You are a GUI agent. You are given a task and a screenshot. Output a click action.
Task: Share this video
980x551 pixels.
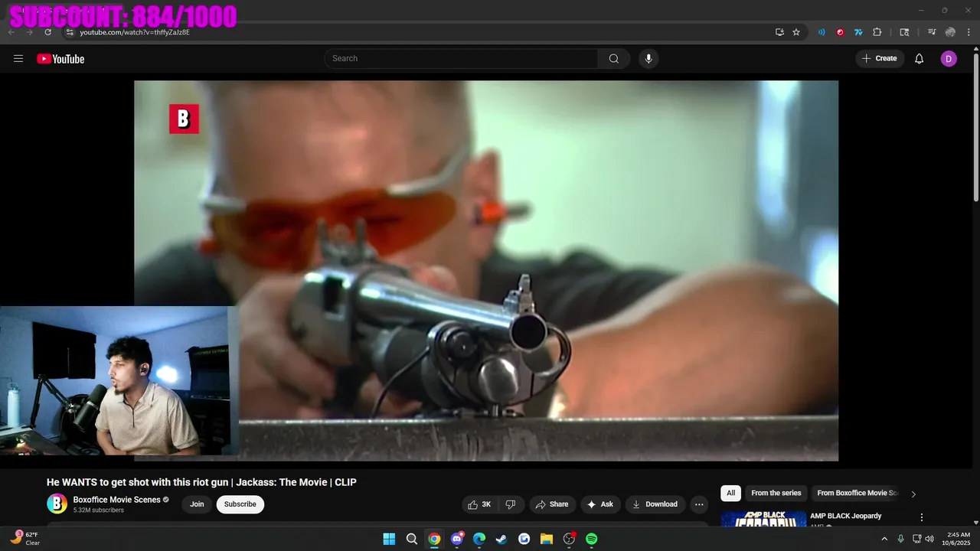[552, 504]
